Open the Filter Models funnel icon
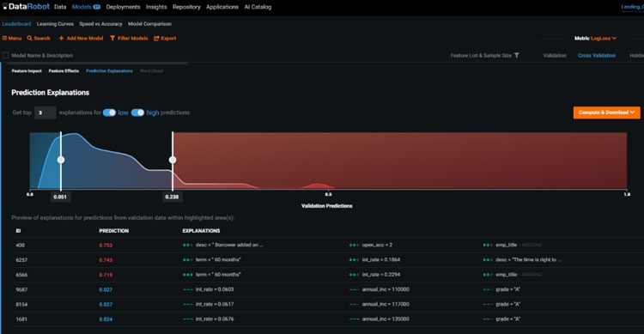Viewport: 644px width, 334px height. (x=112, y=38)
